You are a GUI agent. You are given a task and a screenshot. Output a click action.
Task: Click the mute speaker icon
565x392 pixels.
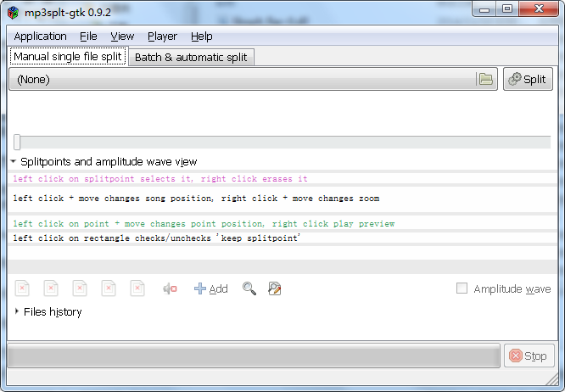click(170, 288)
